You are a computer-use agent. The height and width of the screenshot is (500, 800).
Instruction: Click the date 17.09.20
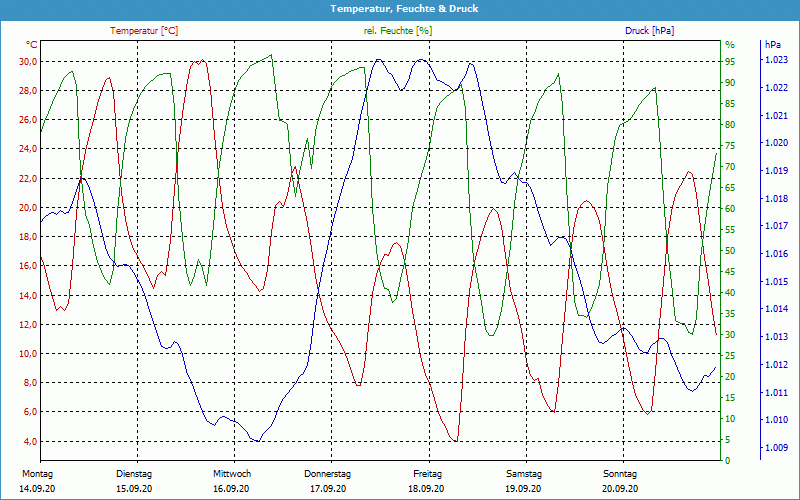[328, 488]
